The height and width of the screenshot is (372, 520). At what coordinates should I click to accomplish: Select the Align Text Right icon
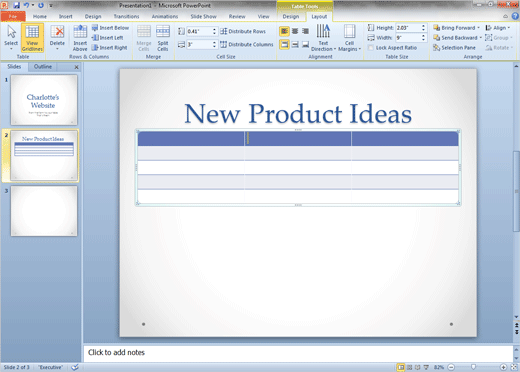(x=305, y=31)
